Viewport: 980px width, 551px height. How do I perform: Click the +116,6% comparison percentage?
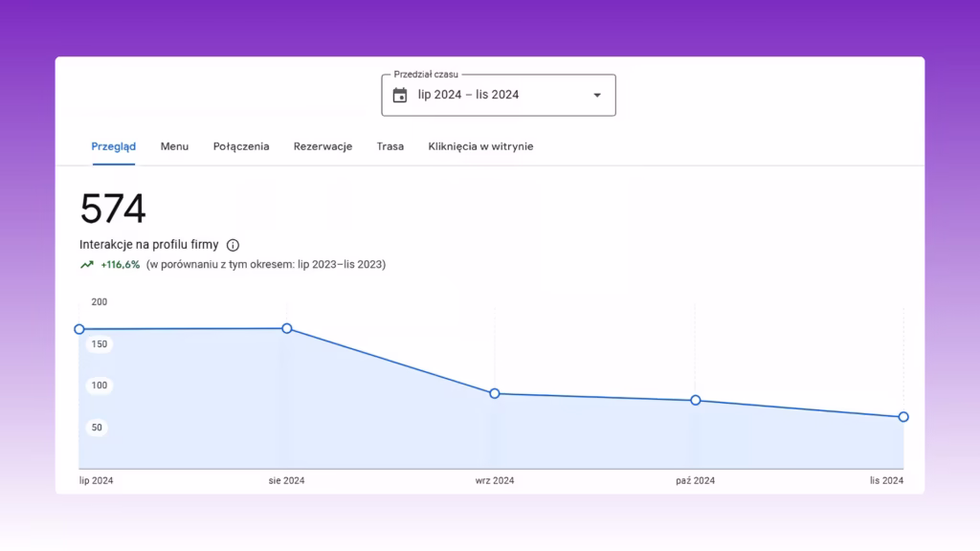pyautogui.click(x=120, y=265)
